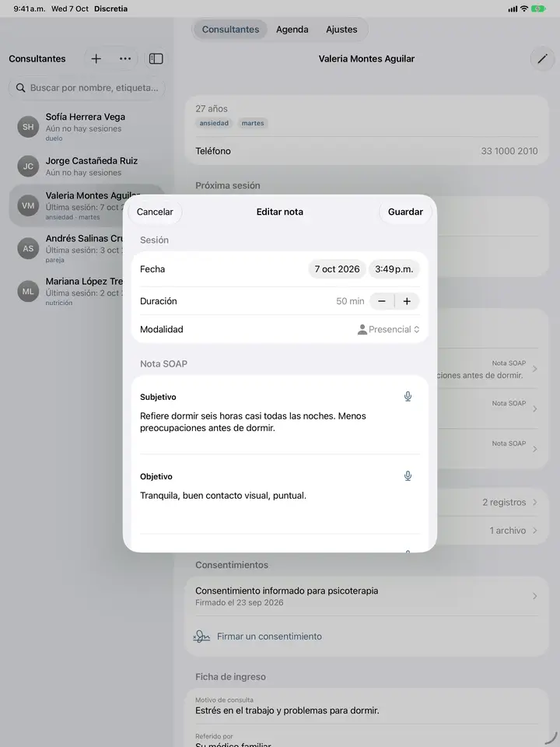This screenshot has width=560, height=747.
Task: Start dictation in the Subjetivo field
Action: pos(408,396)
